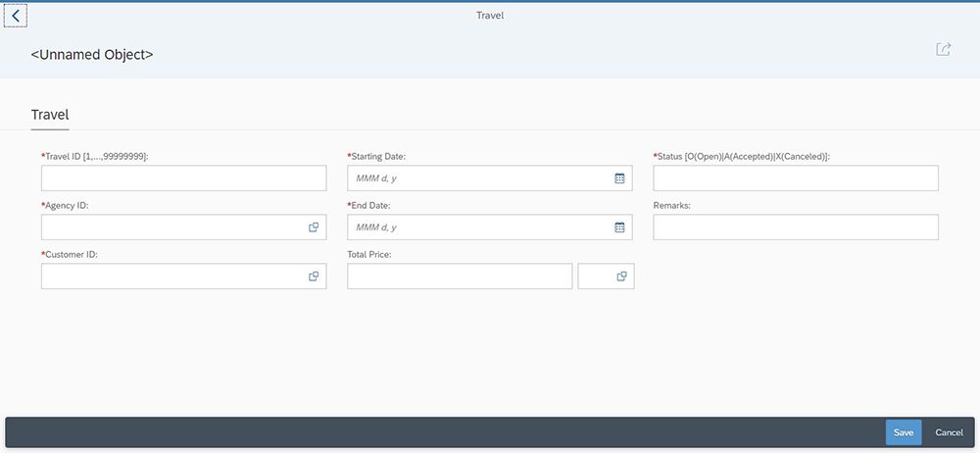Open value help for the currency field
This screenshot has width=980, height=453.
tap(621, 277)
